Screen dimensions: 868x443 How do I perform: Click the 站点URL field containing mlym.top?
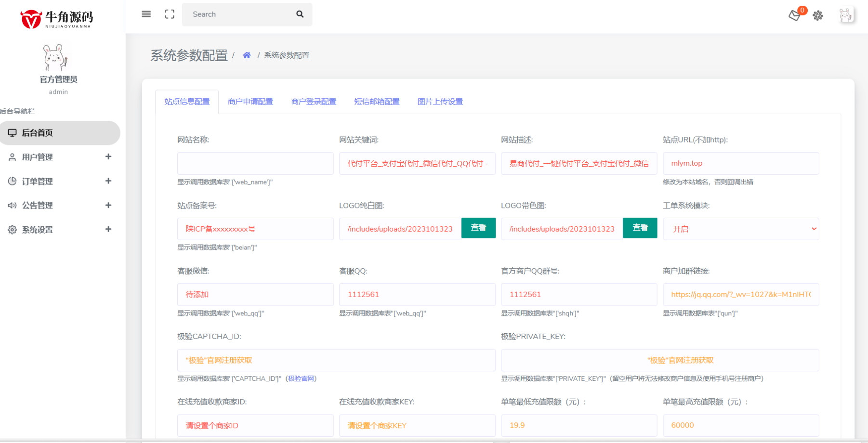tap(741, 164)
